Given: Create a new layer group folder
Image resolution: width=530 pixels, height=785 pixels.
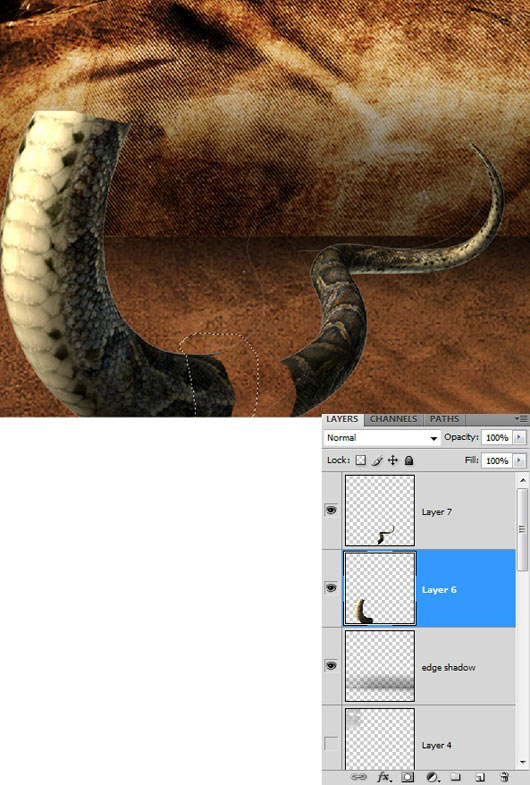Looking at the screenshot, I should coord(455,777).
